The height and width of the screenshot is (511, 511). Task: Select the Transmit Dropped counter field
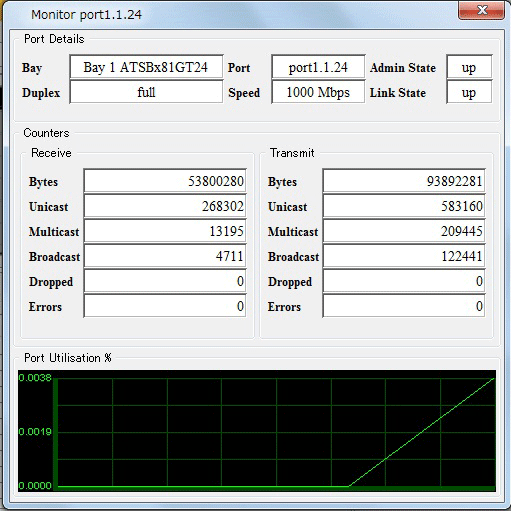[404, 281]
